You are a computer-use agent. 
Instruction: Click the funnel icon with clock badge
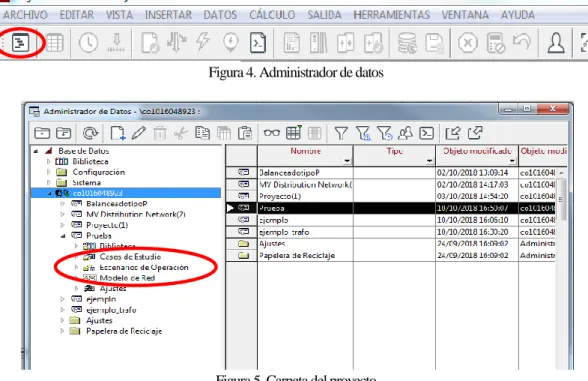[x=384, y=133]
